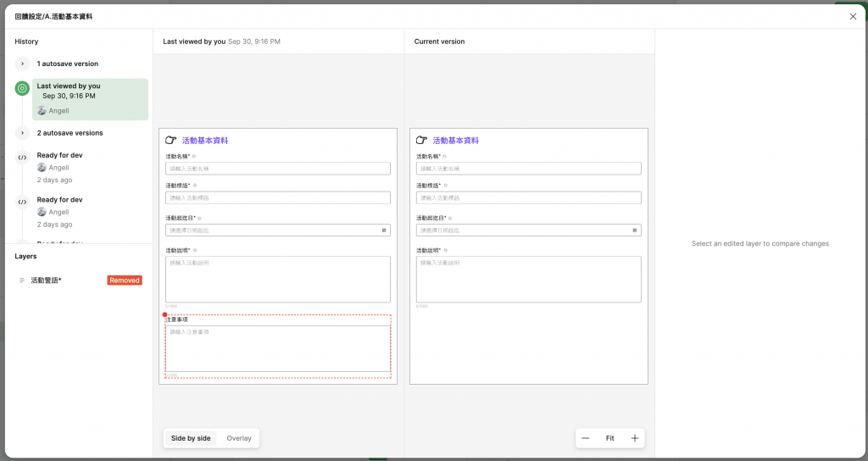868x461 pixels.
Task: Click the date field in the current version
Action: pyautogui.click(x=529, y=230)
